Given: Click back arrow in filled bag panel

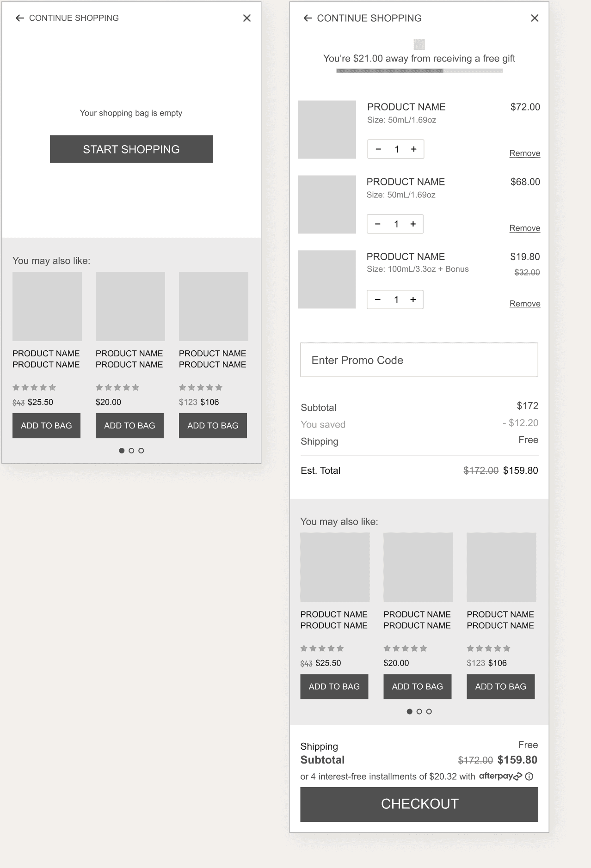Looking at the screenshot, I should [x=308, y=18].
